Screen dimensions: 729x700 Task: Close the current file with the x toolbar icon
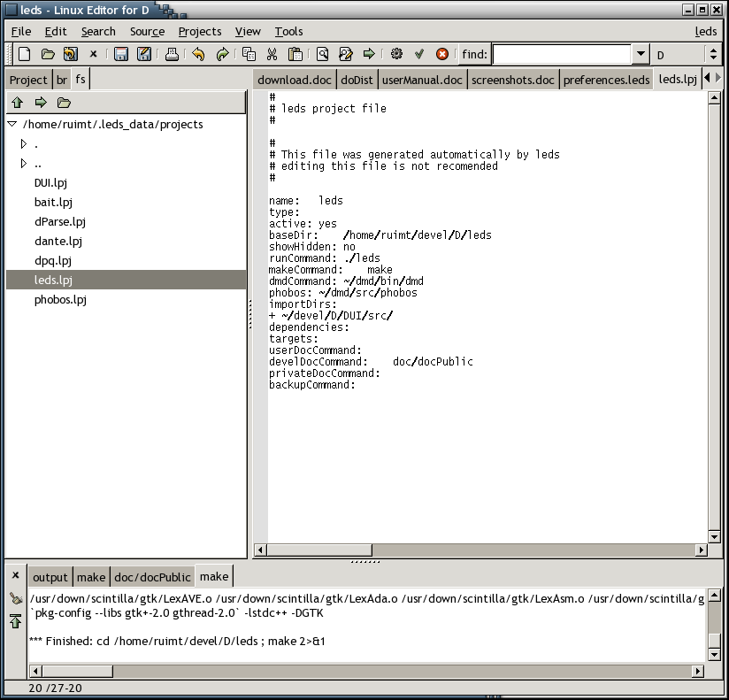coord(94,54)
